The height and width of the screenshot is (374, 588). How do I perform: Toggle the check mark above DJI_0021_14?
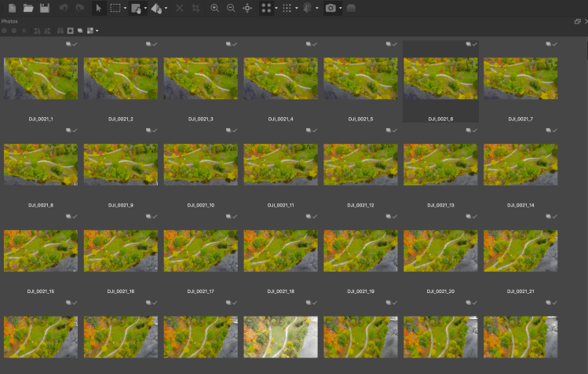coord(554,131)
